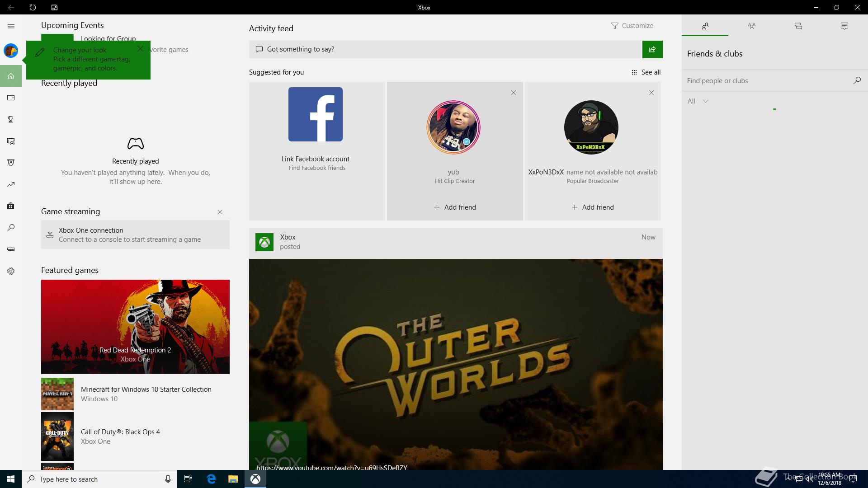Screen dimensions: 868x488
Task: Open Settings gear in the sidebar
Action: tap(11, 271)
